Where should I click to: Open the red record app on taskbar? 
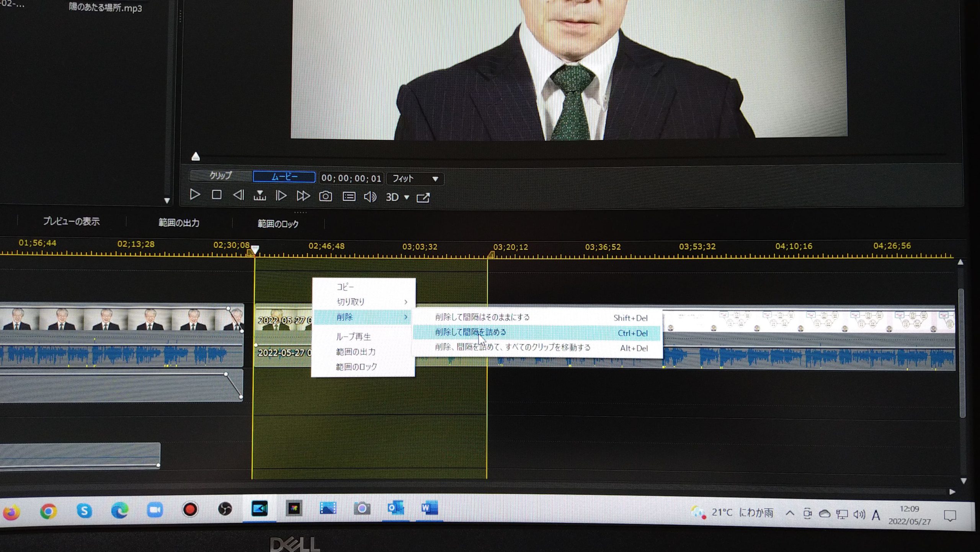190,510
